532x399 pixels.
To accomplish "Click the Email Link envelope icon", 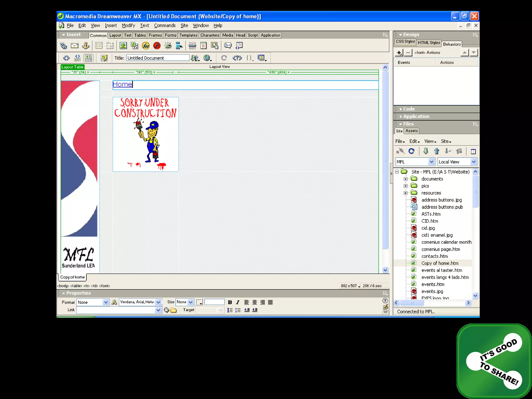I will pos(75,46).
